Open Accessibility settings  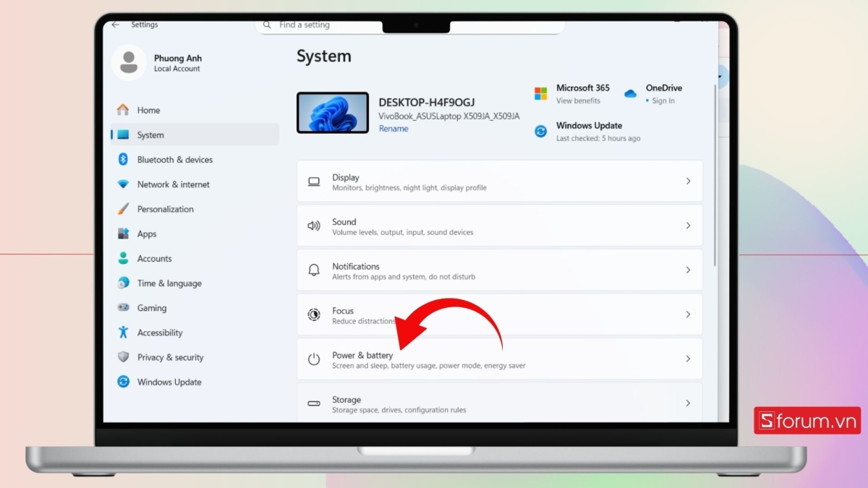(x=195, y=333)
